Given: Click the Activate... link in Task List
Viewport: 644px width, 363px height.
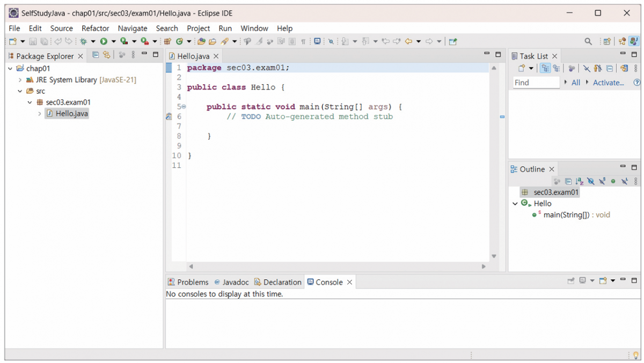Looking at the screenshot, I should point(608,83).
